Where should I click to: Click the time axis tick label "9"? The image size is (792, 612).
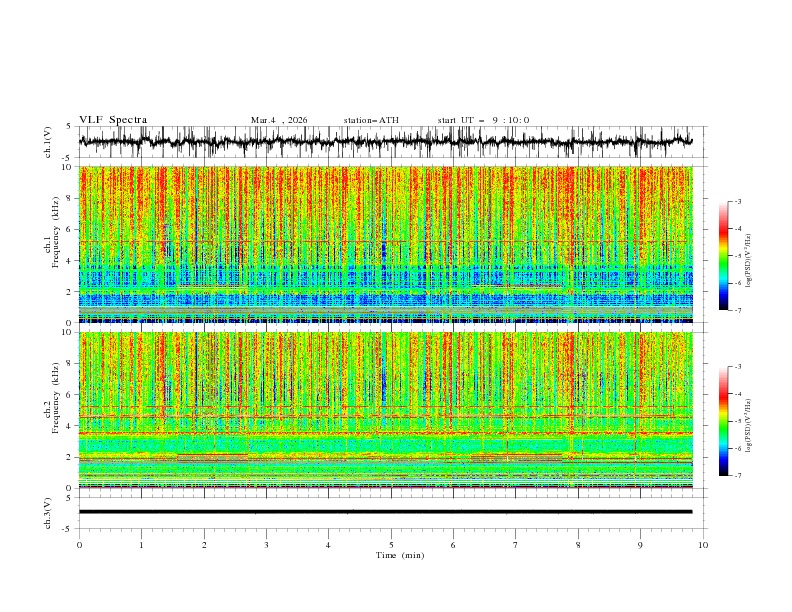pyautogui.click(x=640, y=545)
